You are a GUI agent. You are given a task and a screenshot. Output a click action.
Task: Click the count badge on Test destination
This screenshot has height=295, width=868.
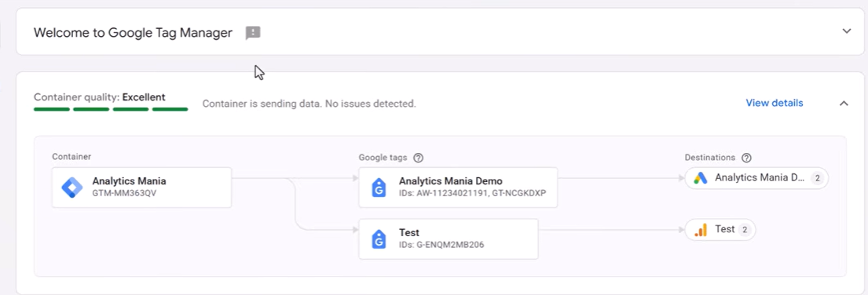pyautogui.click(x=745, y=230)
